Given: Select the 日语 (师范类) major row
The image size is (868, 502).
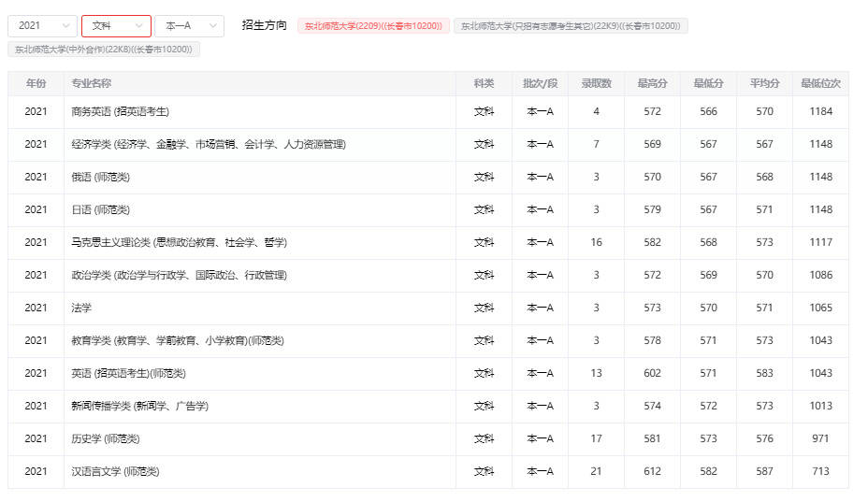Looking at the screenshot, I should coord(100,210).
